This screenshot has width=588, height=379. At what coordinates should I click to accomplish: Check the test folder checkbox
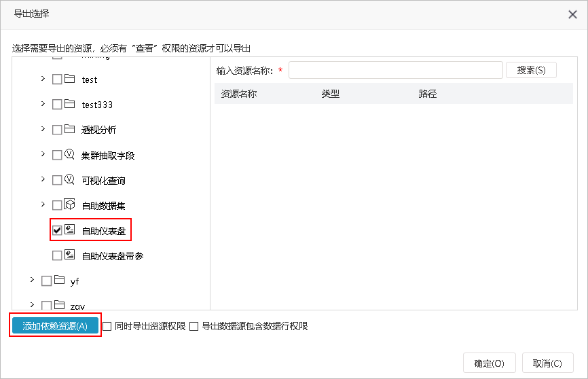tap(57, 79)
